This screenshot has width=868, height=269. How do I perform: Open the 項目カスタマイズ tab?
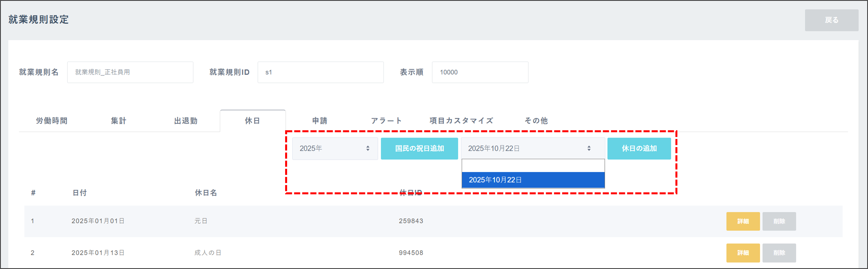[461, 121]
